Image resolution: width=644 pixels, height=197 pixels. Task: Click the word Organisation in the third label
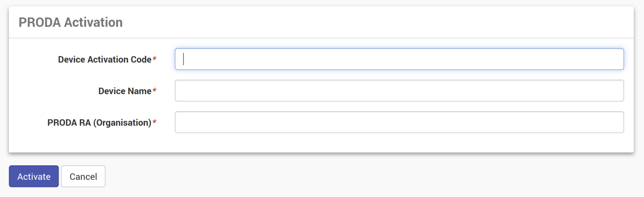(123, 123)
